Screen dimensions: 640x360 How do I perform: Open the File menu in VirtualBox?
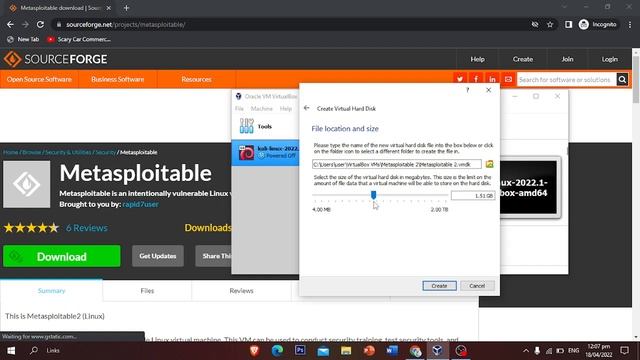click(x=239, y=109)
